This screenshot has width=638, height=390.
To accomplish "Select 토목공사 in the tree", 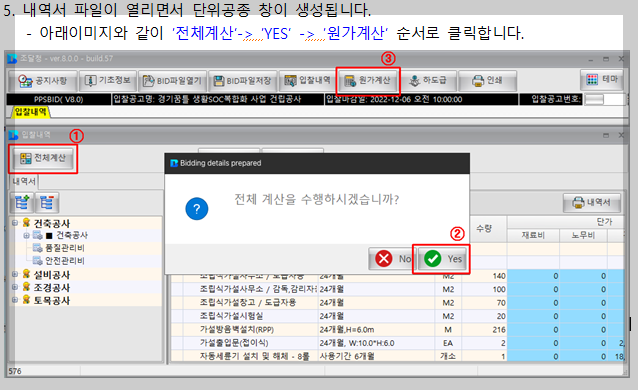I will (52, 300).
